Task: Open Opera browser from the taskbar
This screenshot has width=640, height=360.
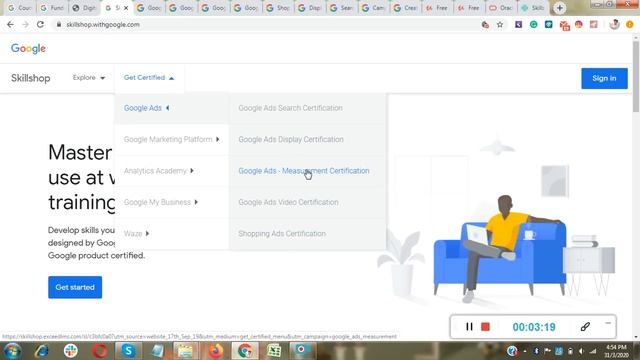Action: click(99, 351)
